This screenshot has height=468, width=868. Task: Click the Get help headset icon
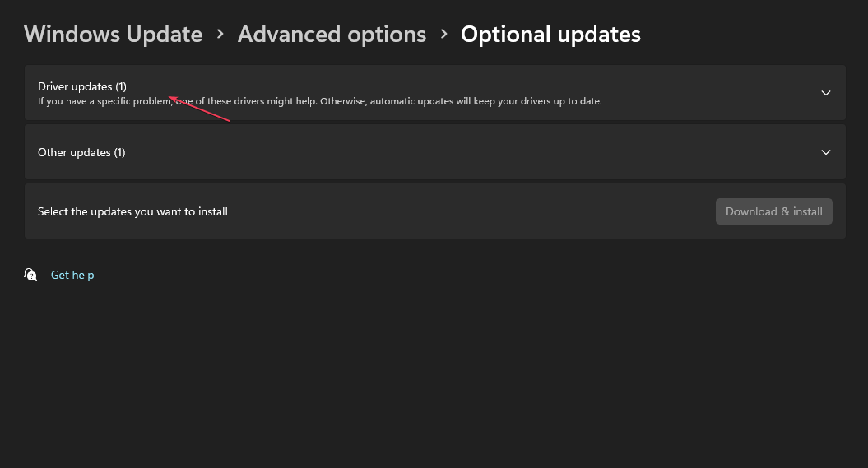click(30, 275)
